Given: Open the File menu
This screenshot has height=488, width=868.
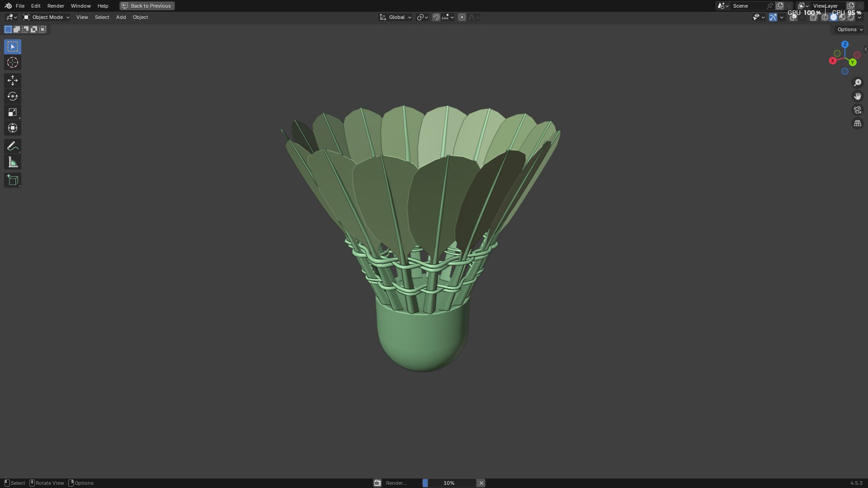Looking at the screenshot, I should click(20, 6).
